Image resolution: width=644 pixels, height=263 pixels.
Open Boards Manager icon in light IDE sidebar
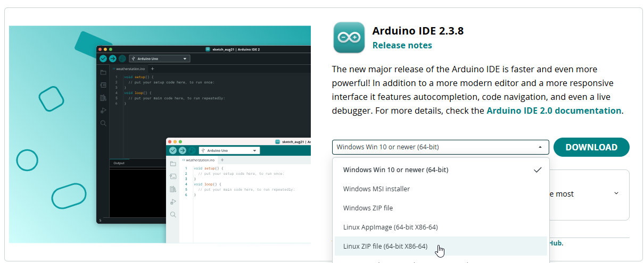tap(173, 176)
